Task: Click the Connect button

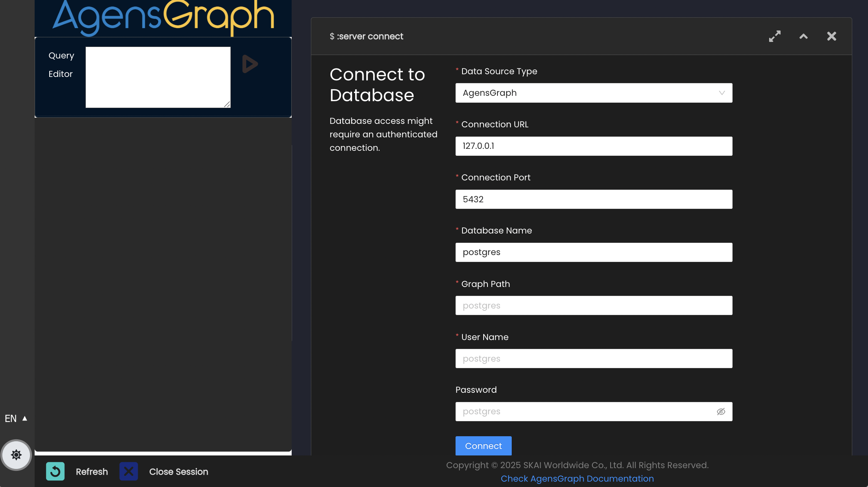Action: click(x=483, y=446)
